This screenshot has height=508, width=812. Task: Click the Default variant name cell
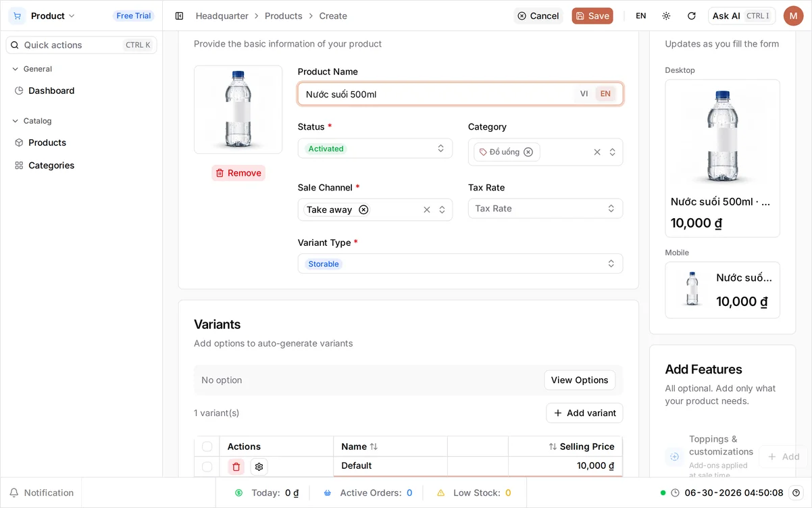[390, 465]
